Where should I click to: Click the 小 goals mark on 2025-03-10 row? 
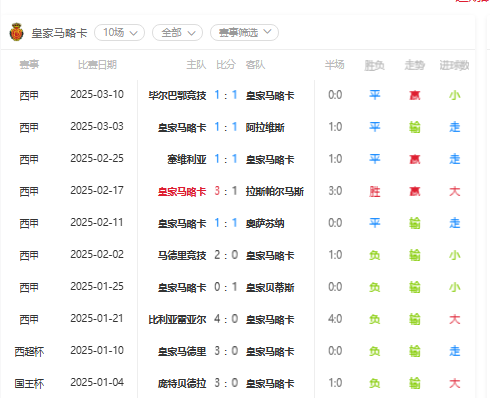click(454, 95)
